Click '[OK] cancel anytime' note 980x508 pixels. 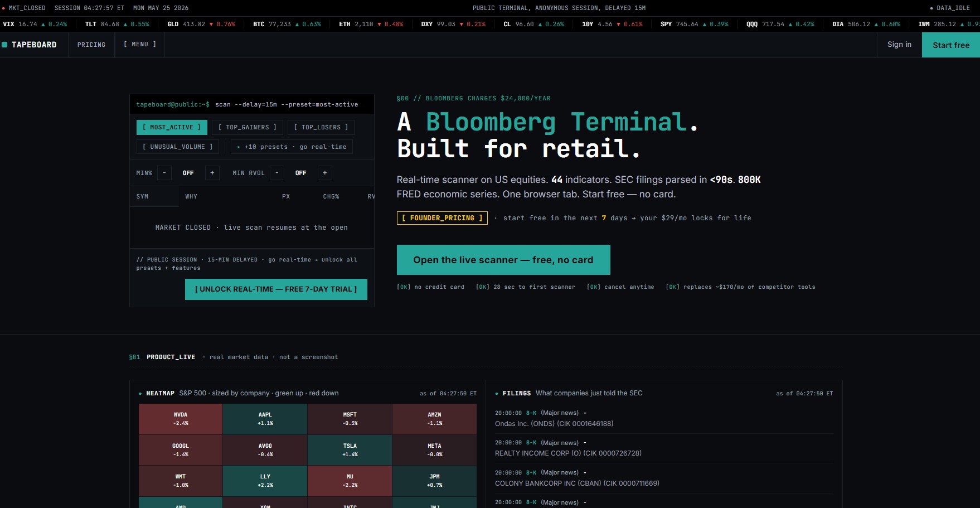click(x=620, y=287)
